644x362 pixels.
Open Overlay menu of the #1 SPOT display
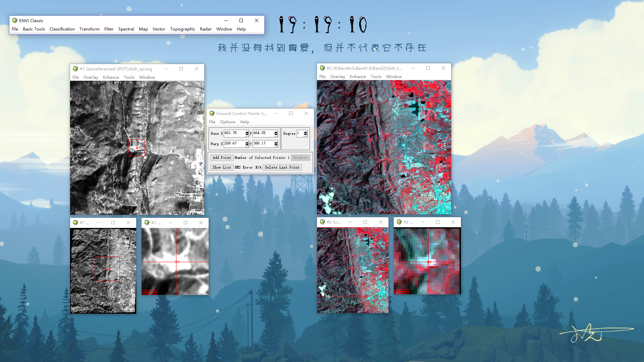click(x=91, y=77)
